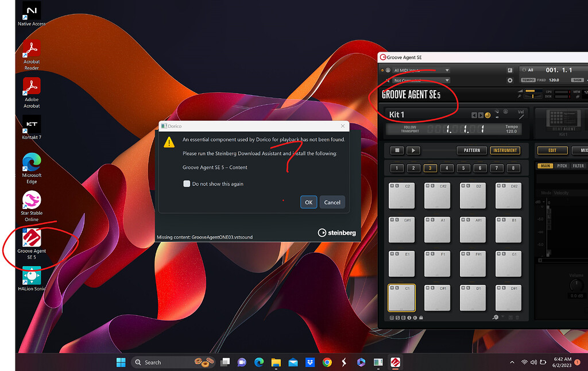Select the PITCH edit tab
Image resolution: width=588 pixels, height=371 pixels.
coord(562,166)
